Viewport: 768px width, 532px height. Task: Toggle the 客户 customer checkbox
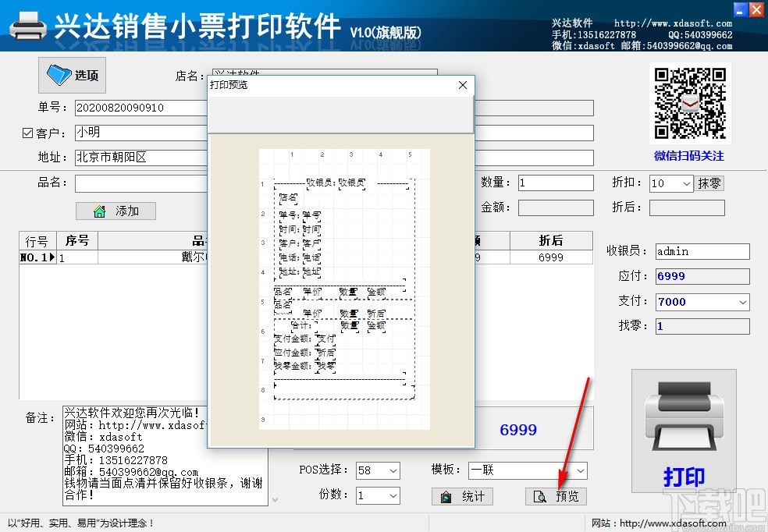(x=27, y=133)
